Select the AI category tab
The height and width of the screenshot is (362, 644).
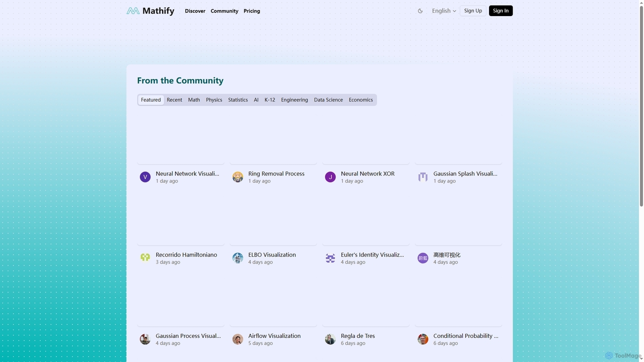coord(256,100)
